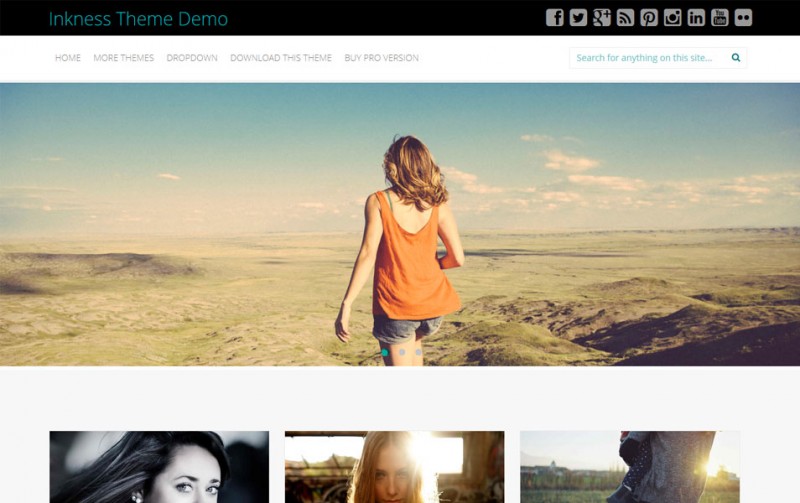Expand the Dropdown menu item
Viewport: 800px width, 503px height.
click(192, 58)
